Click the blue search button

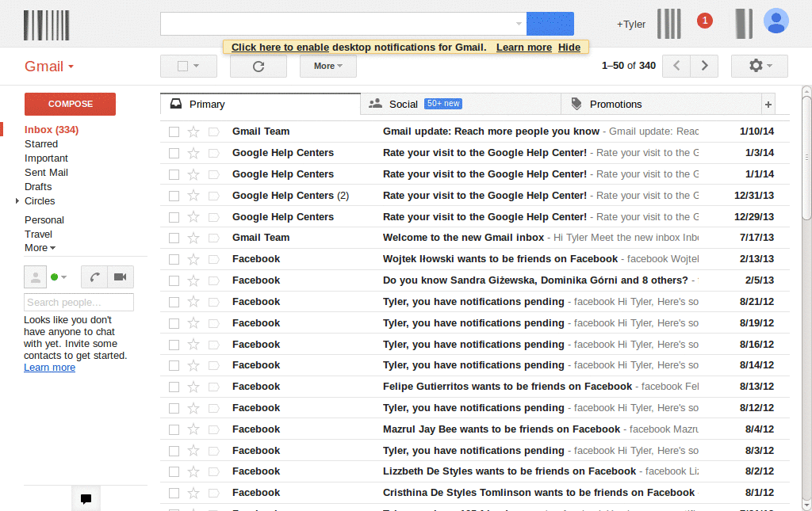[550, 24]
